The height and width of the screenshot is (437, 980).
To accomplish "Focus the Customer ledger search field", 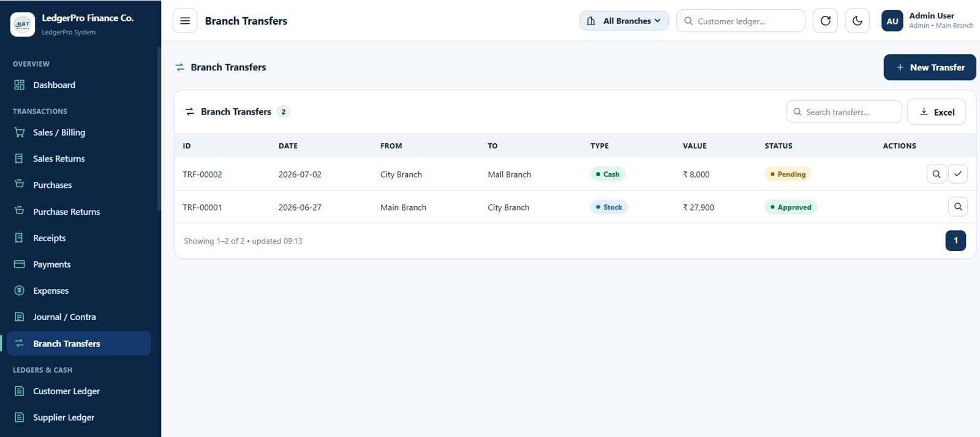I will [x=741, y=21].
